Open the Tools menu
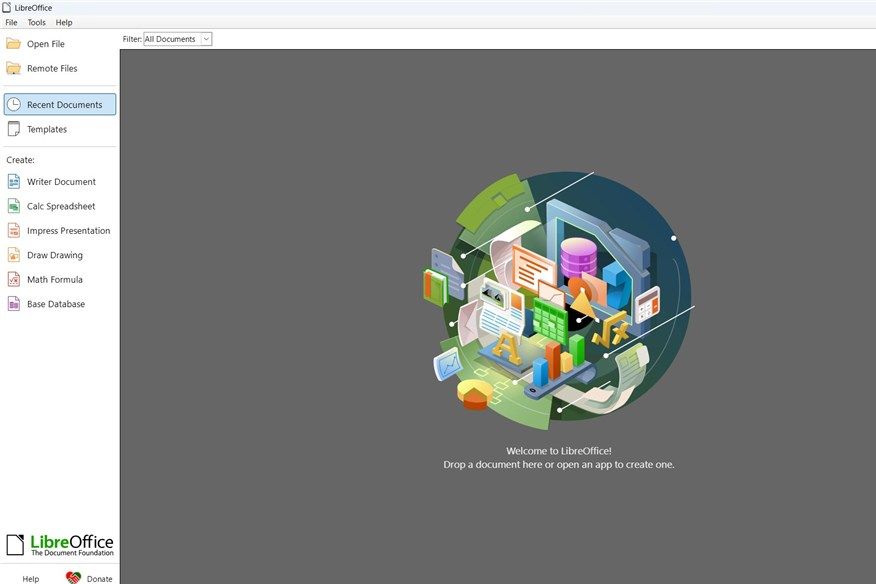876x584 pixels. 36,22
